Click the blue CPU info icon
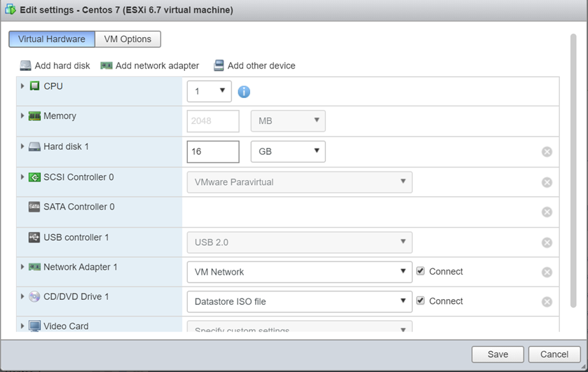 tap(244, 92)
